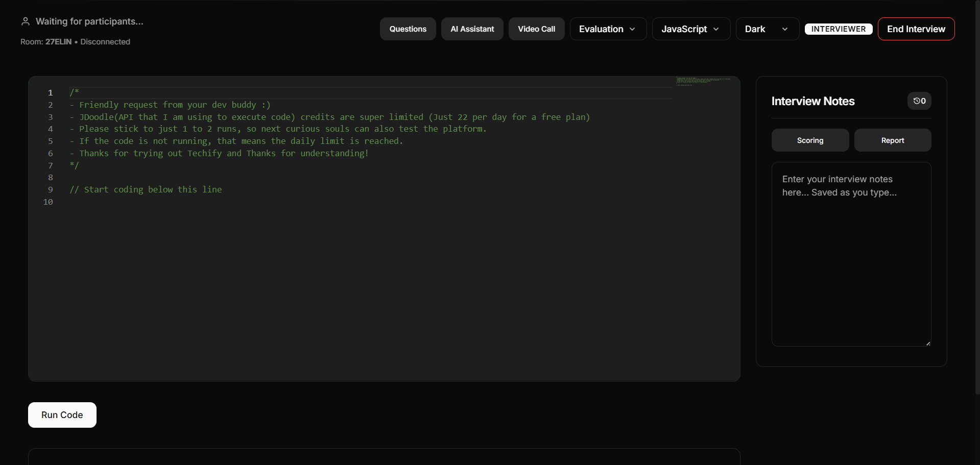Screen dimensions: 980x465
Task: Click the End Interview button
Action: pos(916,29)
